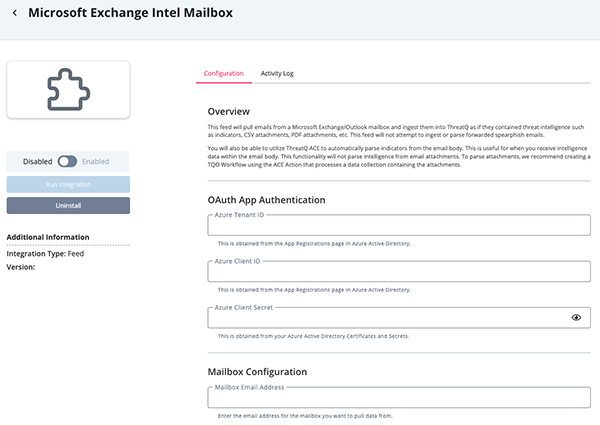This screenshot has width=600, height=425.
Task: Toggle the Disabled/Enabled integration switch
Action: click(x=67, y=161)
